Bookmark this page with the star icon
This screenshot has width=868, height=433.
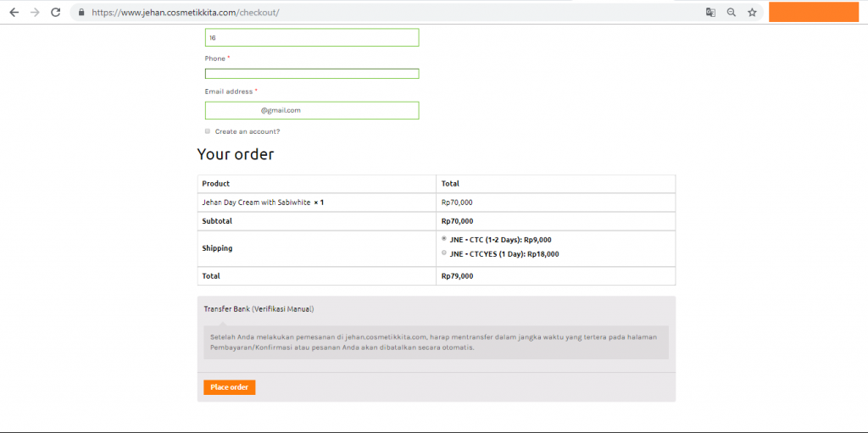coord(752,12)
